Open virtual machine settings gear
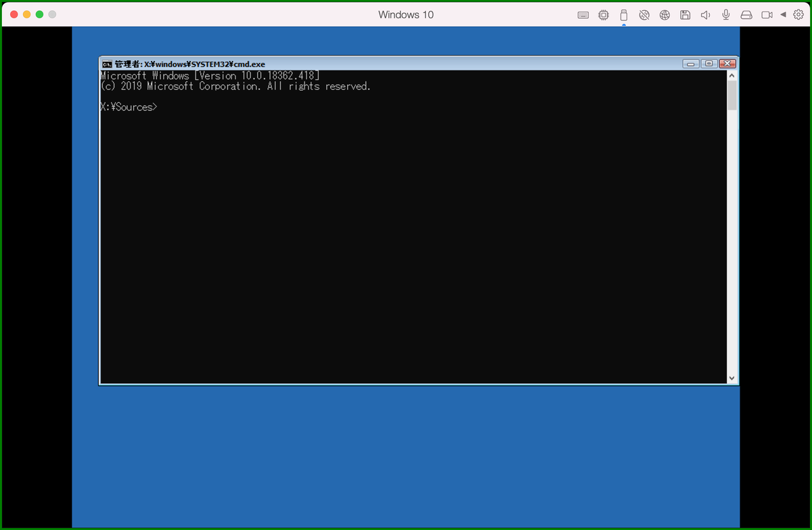 click(798, 15)
